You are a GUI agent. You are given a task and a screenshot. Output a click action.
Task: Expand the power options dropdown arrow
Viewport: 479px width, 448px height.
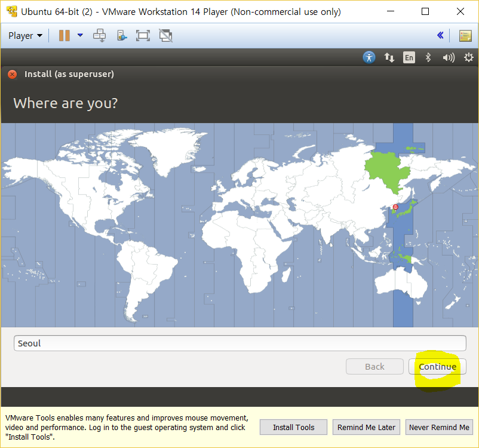80,36
